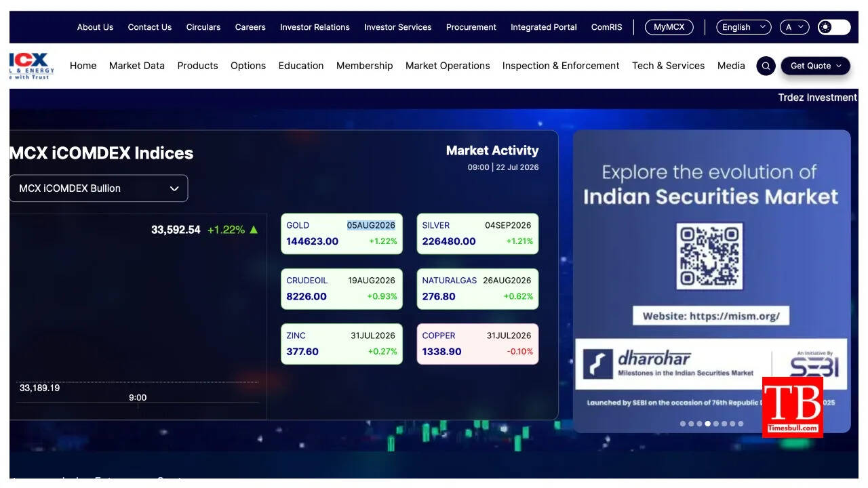Open the MCX iCOMDEX Bullion dropdown

coord(98,188)
